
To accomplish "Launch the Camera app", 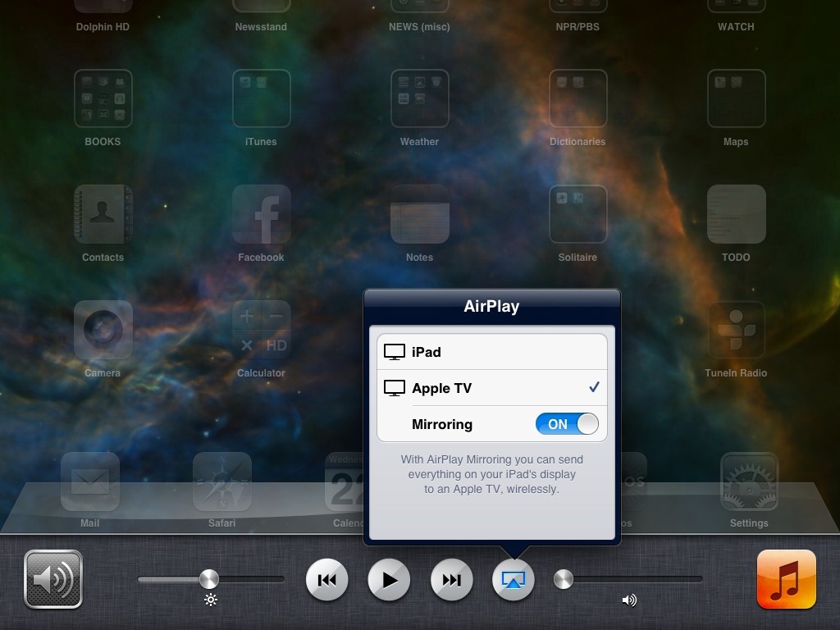I will tap(103, 330).
